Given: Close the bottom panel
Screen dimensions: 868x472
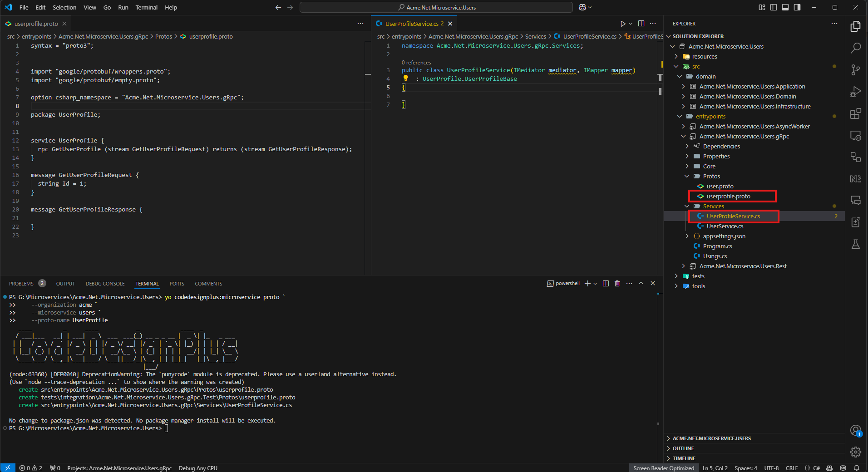Looking at the screenshot, I should click(653, 283).
